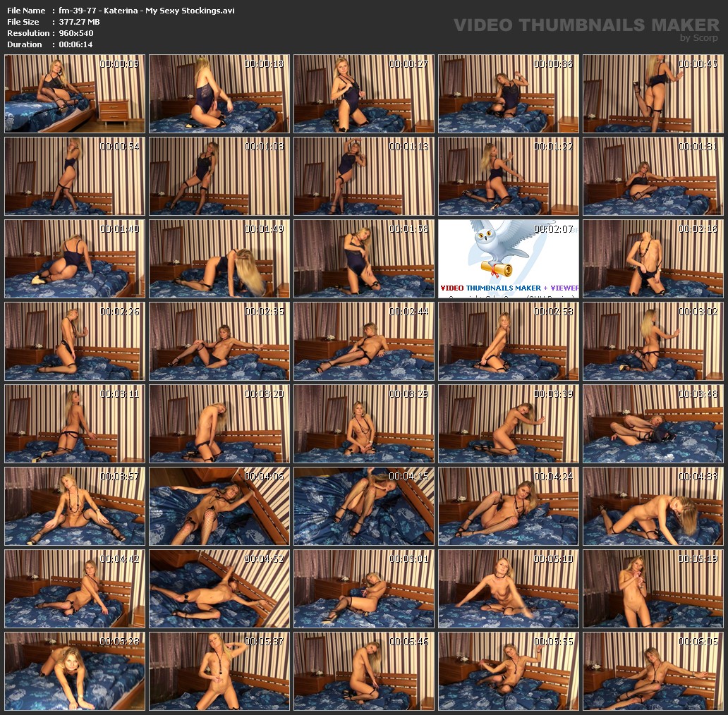Click the 00:01:22 timestamp label
728x715 pixels.
click(x=553, y=147)
